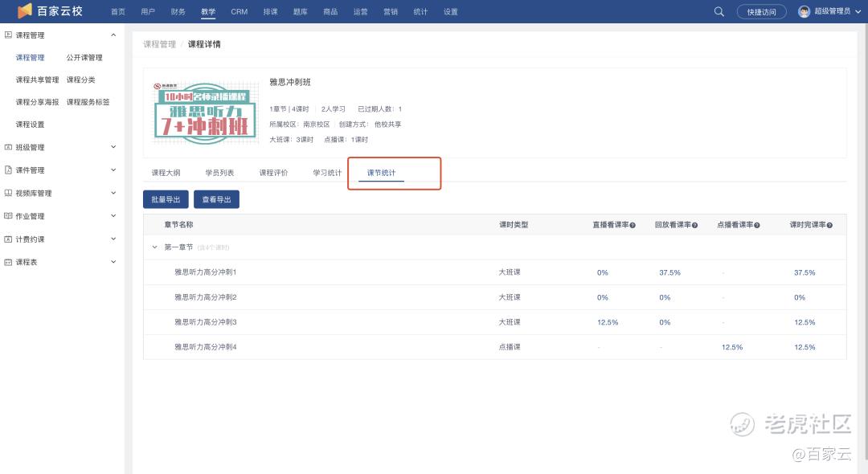
Task: Open the 统计 top menu
Action: coord(420,11)
